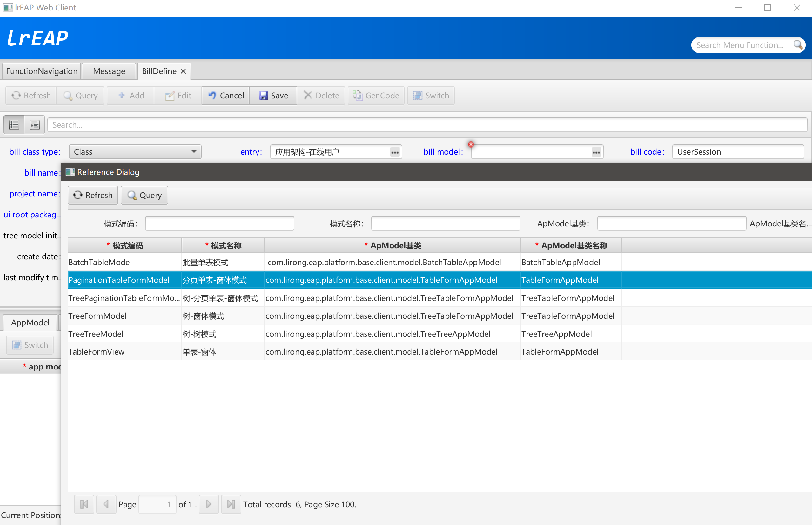Click the 单表-窗体 cell
Viewport: 812px width, 525px height.
[x=223, y=351]
